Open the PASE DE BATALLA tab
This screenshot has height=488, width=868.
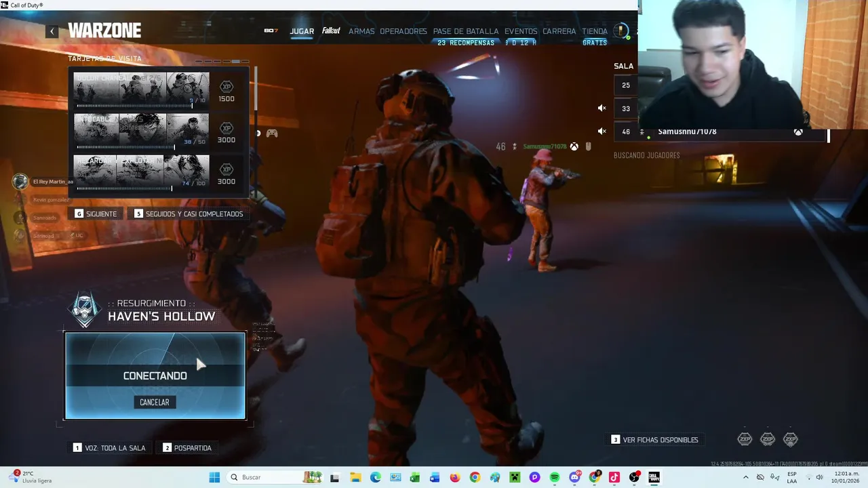(x=466, y=31)
